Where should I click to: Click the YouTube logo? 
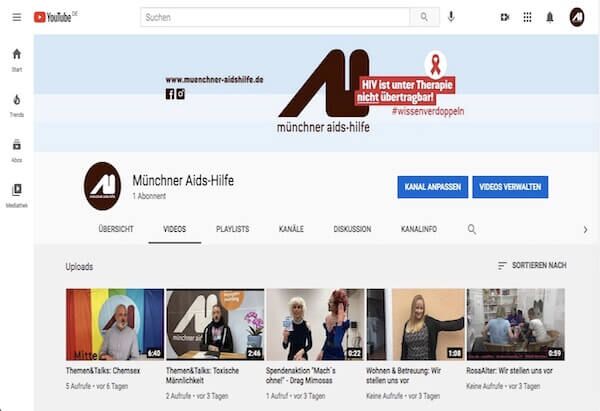click(55, 17)
